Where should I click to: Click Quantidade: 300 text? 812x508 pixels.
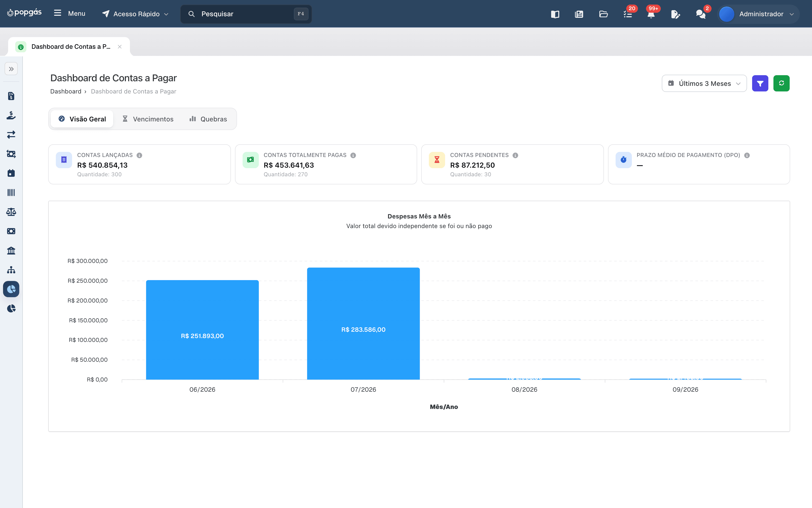tap(99, 174)
